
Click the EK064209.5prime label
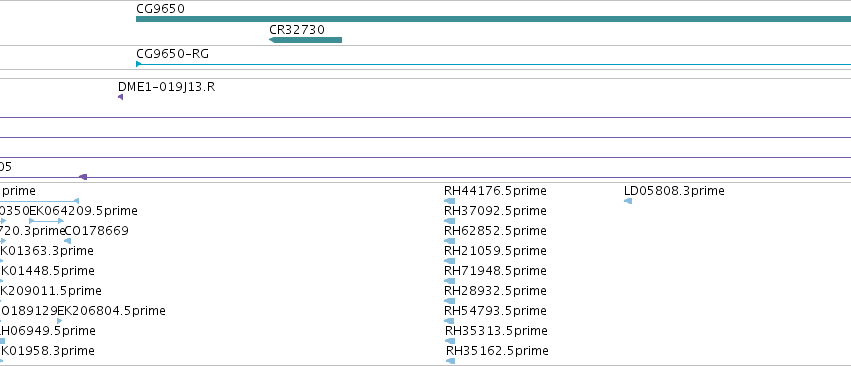[84, 211]
